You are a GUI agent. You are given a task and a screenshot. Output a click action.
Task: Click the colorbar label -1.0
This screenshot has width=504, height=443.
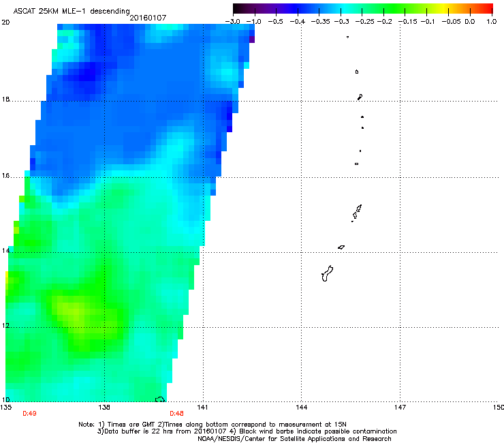point(253,22)
